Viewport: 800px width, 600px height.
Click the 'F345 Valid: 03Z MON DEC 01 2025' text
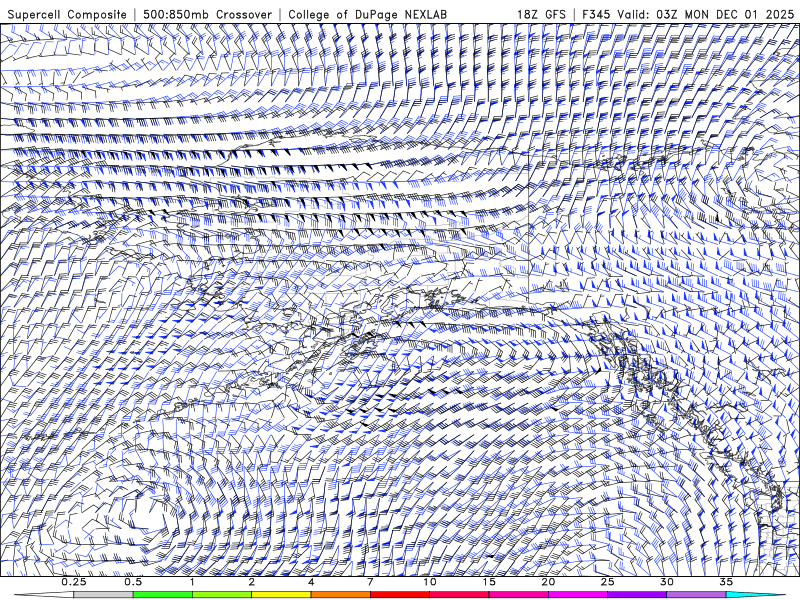point(687,14)
